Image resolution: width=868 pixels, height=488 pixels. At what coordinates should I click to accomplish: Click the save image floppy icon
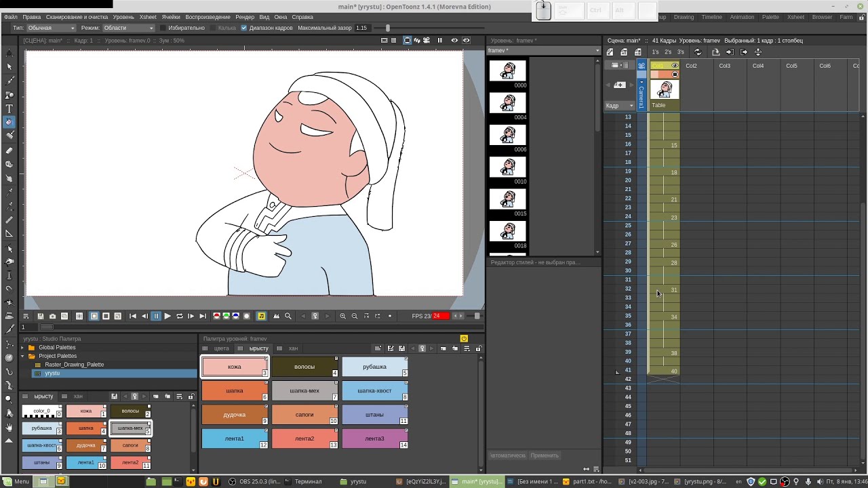(41, 316)
